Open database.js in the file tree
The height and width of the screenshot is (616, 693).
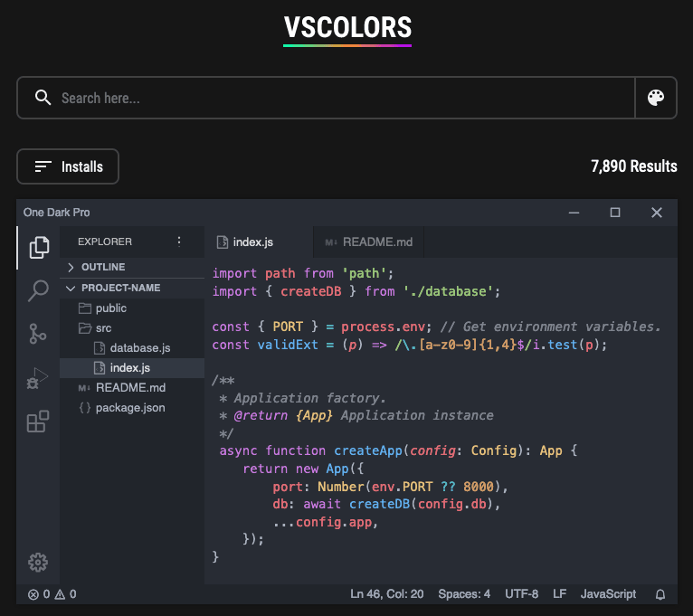pyautogui.click(x=132, y=347)
